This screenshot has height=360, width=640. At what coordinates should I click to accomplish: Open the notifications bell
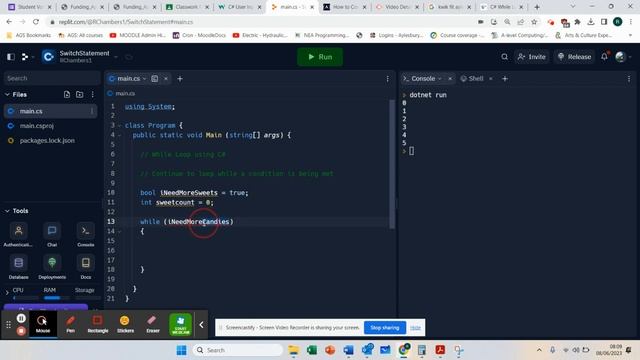pyautogui.click(x=604, y=57)
